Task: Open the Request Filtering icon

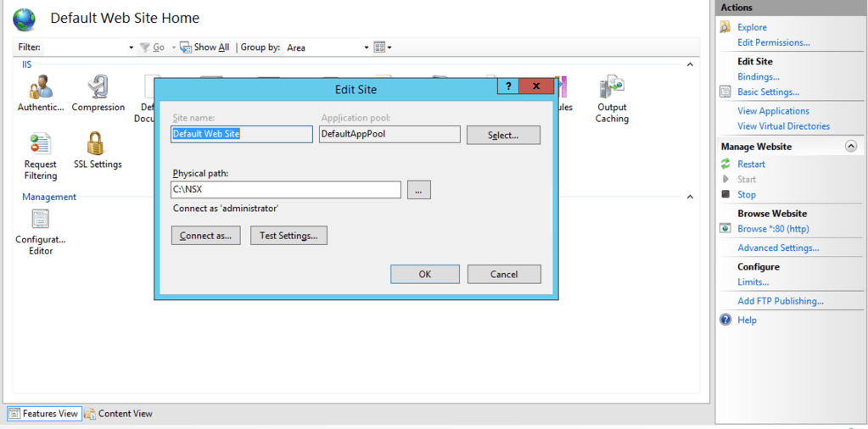Action: pos(40,145)
